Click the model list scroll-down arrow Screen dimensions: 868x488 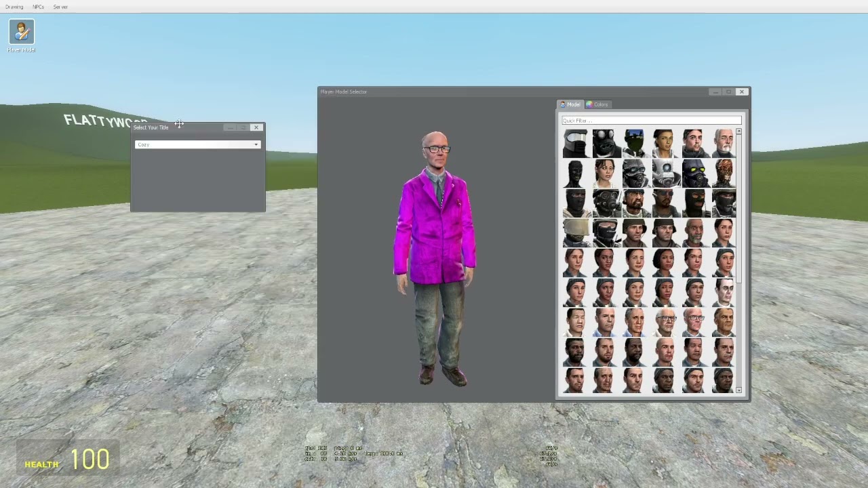pos(738,391)
